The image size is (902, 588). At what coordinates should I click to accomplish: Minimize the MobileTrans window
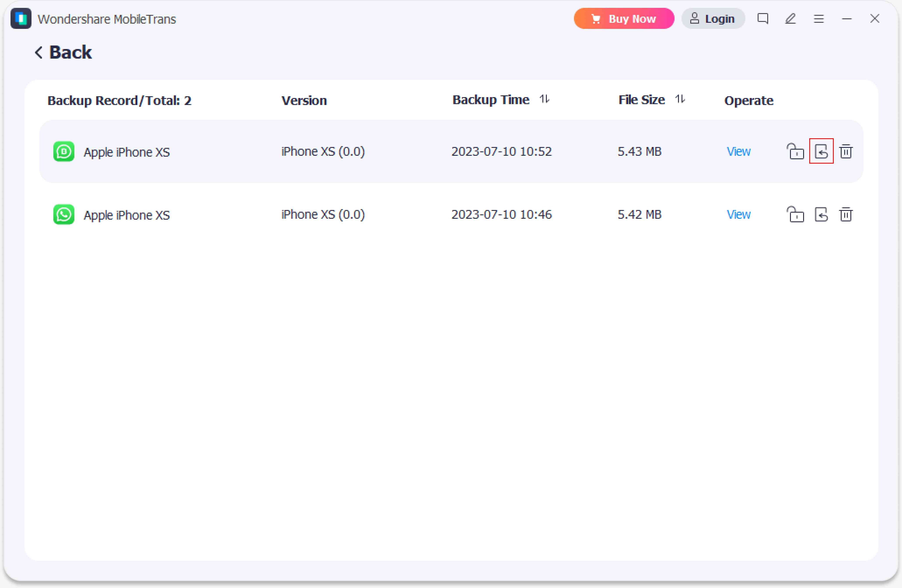(847, 19)
